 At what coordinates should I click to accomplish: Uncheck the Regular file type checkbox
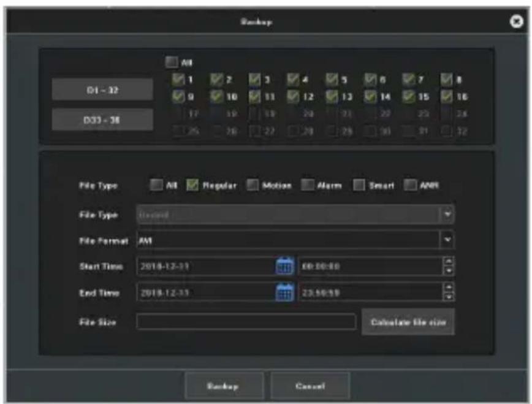click(x=192, y=185)
